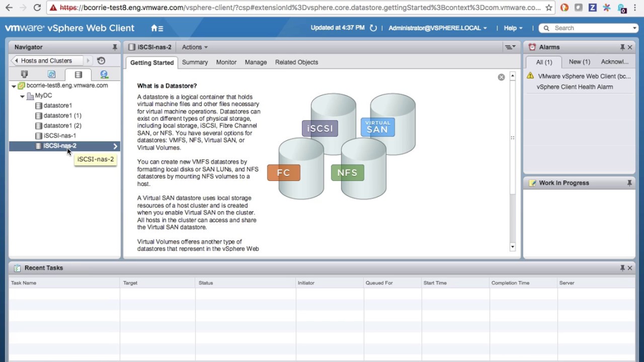Show the New (1) alarms tab
The width and height of the screenshot is (644, 362).
580,62
